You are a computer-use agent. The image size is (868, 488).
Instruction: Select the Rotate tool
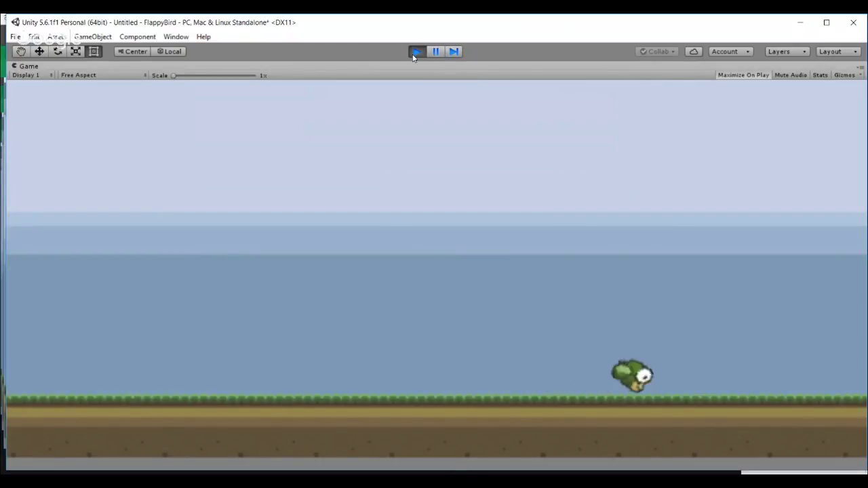[57, 52]
